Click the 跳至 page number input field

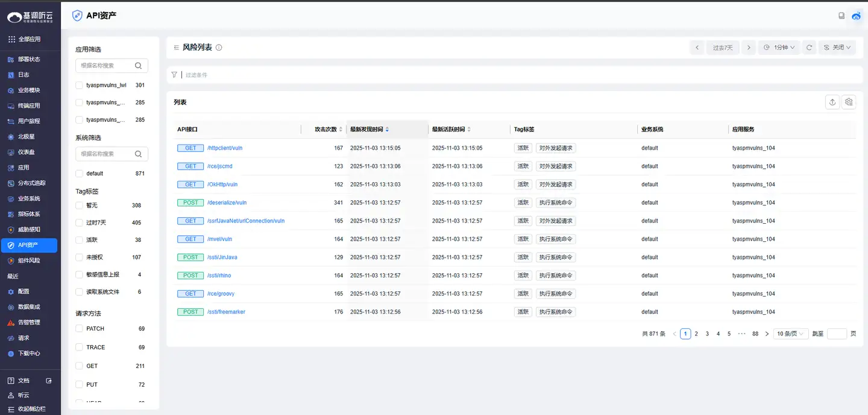(x=837, y=334)
